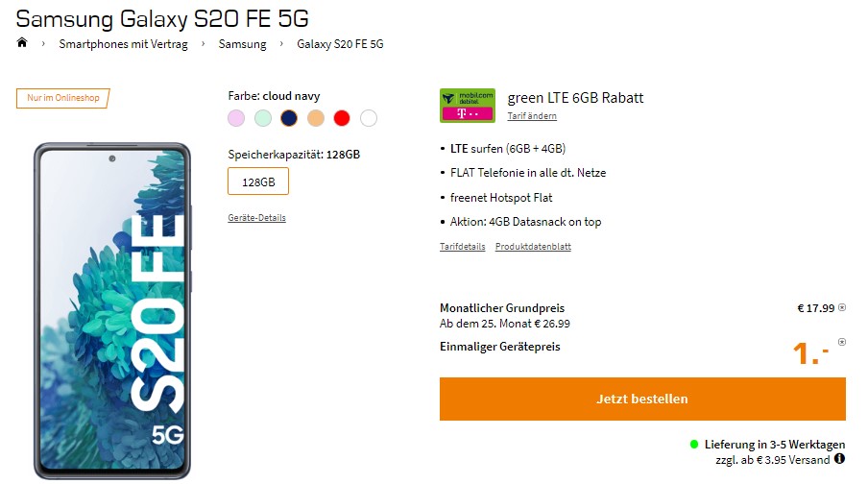868x484 pixels.
Task: Click the 'Tarif ändern' link
Action: (x=532, y=116)
